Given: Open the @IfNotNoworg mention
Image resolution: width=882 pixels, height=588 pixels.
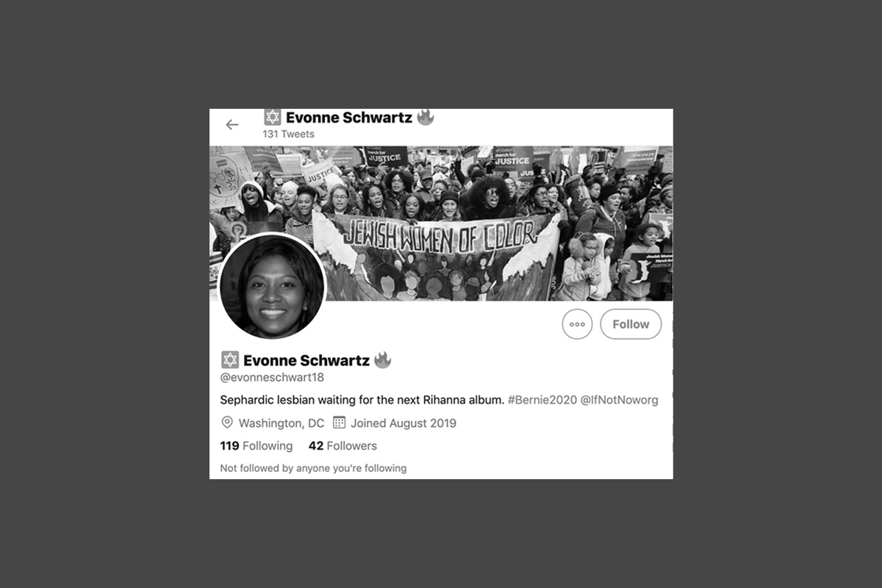Looking at the screenshot, I should pos(620,400).
